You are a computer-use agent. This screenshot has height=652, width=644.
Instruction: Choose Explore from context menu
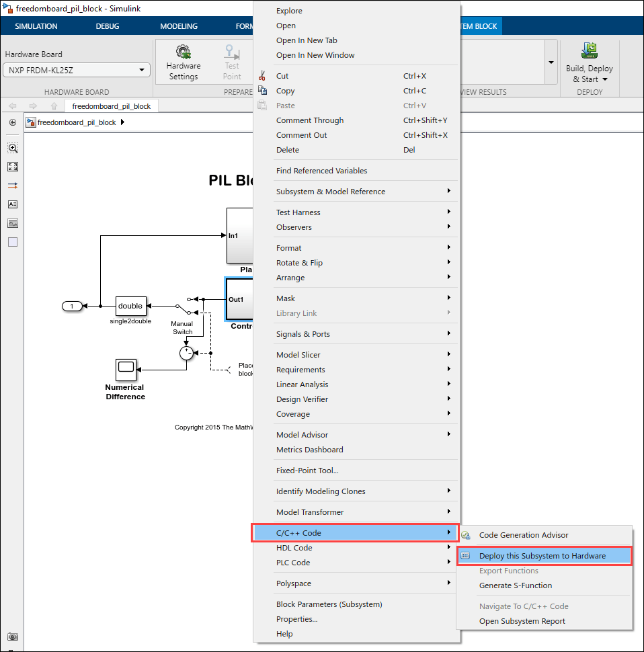coord(289,11)
